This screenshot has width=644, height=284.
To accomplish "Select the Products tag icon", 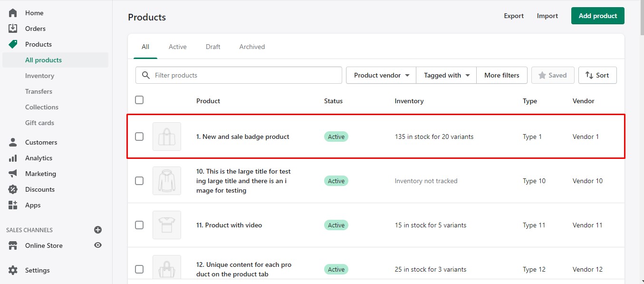I will 13,44.
